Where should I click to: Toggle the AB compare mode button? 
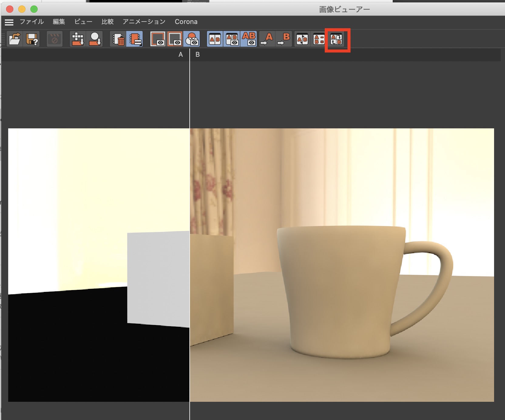215,39
